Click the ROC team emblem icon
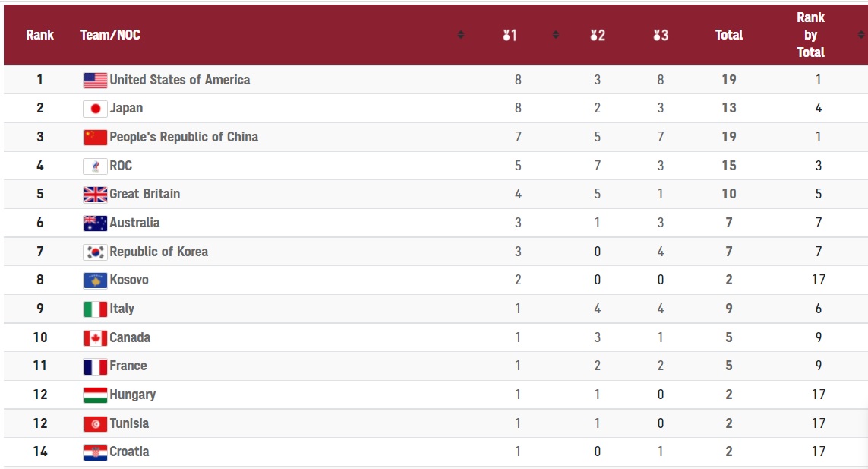This screenshot has width=868, height=469. (95, 166)
